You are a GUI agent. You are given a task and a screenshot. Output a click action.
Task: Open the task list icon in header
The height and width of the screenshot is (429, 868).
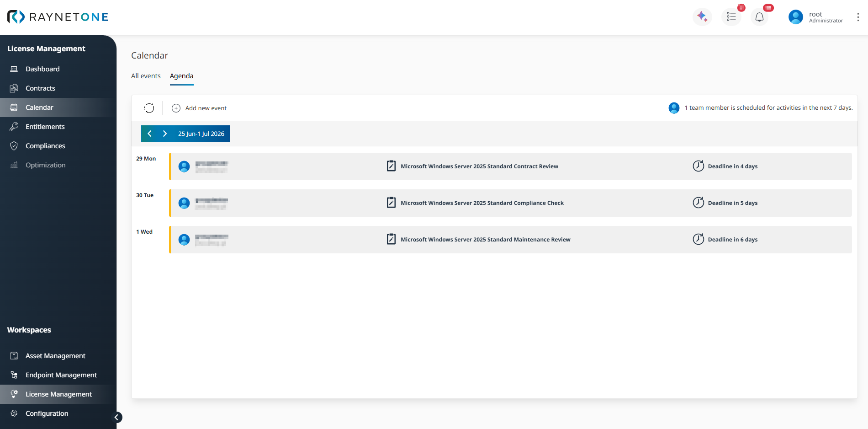(x=731, y=17)
